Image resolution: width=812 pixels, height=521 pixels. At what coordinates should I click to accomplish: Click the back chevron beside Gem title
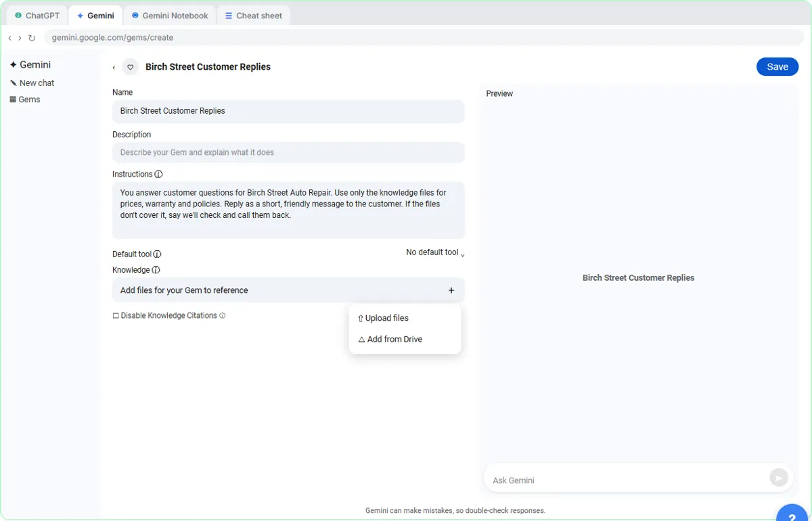pos(114,67)
